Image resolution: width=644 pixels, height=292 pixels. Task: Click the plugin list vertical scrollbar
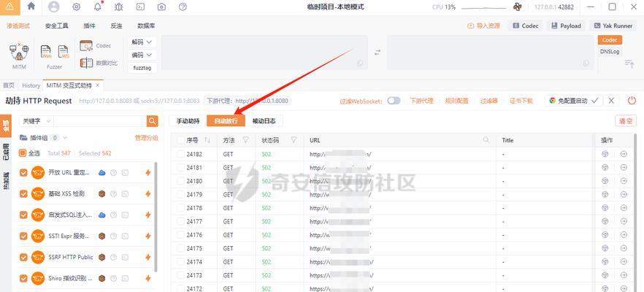coord(156,216)
